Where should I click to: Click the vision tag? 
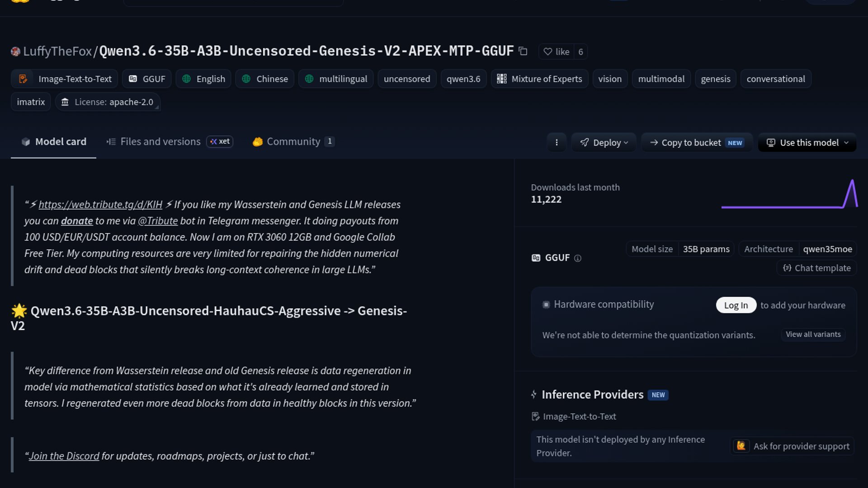point(610,79)
